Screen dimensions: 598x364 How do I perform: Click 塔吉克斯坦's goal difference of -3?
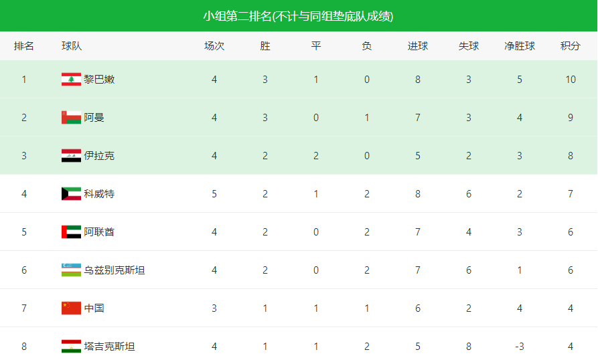click(x=520, y=347)
